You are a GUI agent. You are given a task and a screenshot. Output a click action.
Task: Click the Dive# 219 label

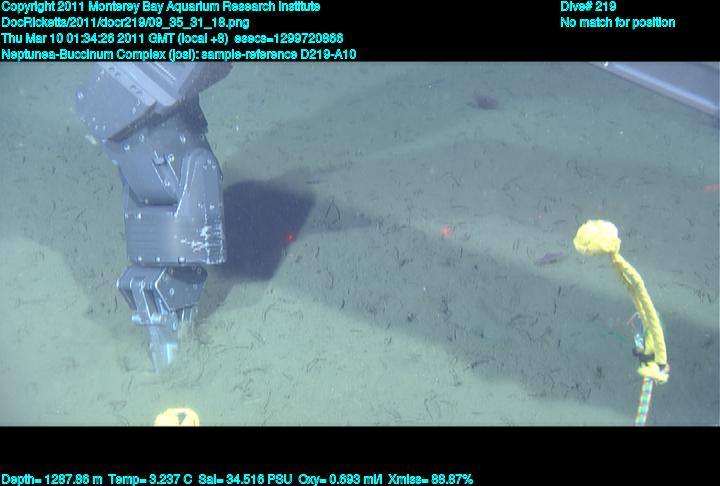click(588, 6)
